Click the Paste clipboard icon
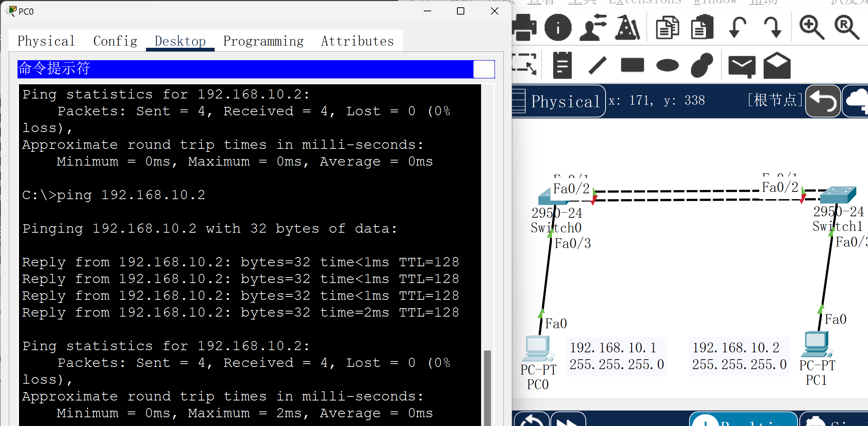Viewport: 868px width, 426px height. click(702, 27)
